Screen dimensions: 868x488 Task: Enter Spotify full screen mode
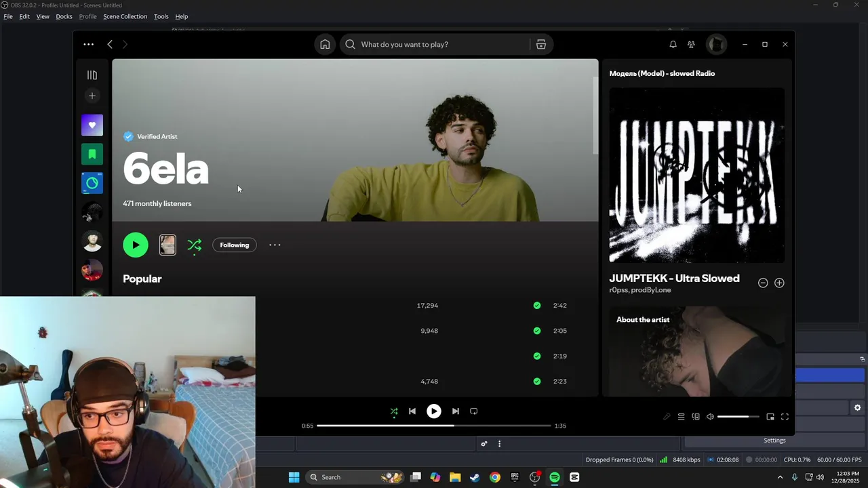pyautogui.click(x=785, y=417)
